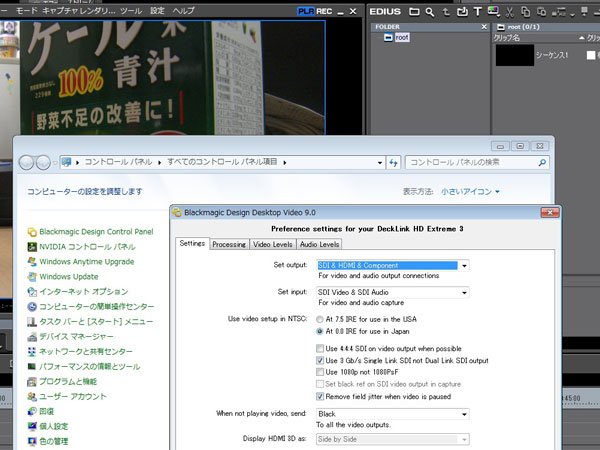This screenshot has height=450, width=600.
Task: Open the ヘルプ menu in EDIUS player
Action: tap(183, 11)
